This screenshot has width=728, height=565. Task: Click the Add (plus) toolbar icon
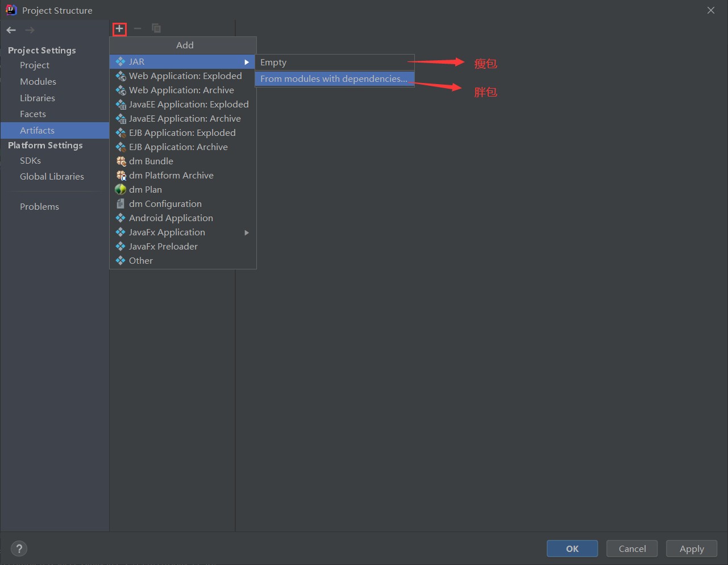click(119, 28)
